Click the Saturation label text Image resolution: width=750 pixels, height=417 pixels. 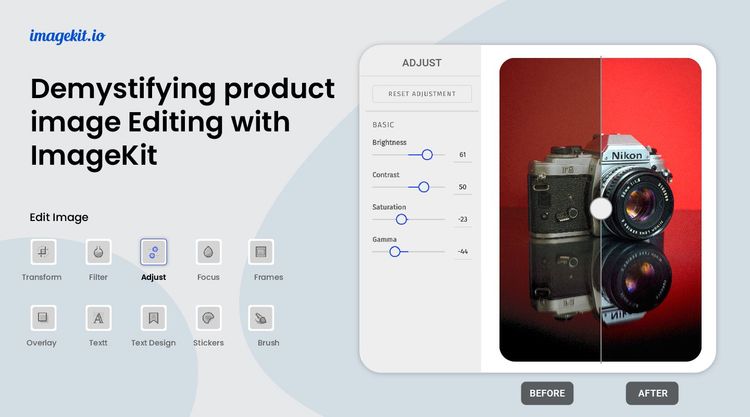389,207
